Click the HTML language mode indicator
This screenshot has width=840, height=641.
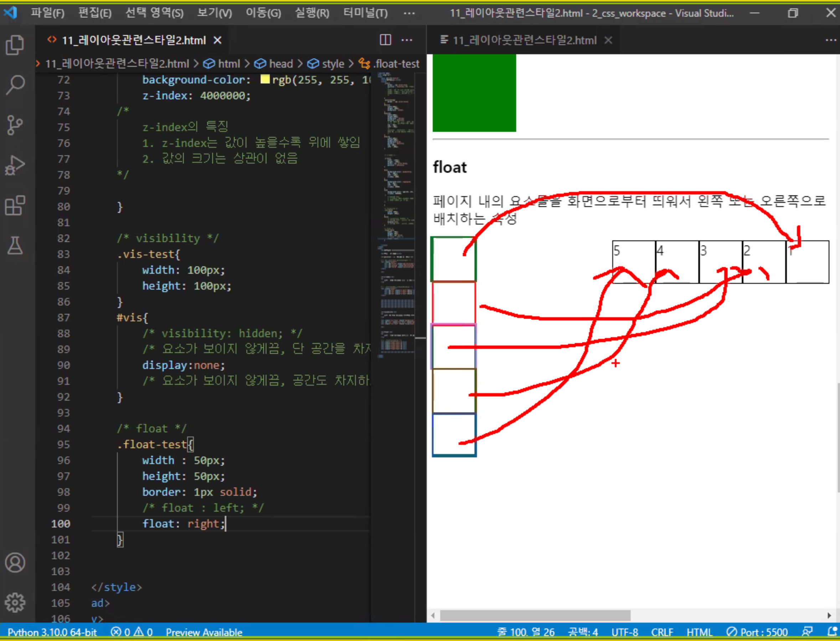tap(699, 632)
